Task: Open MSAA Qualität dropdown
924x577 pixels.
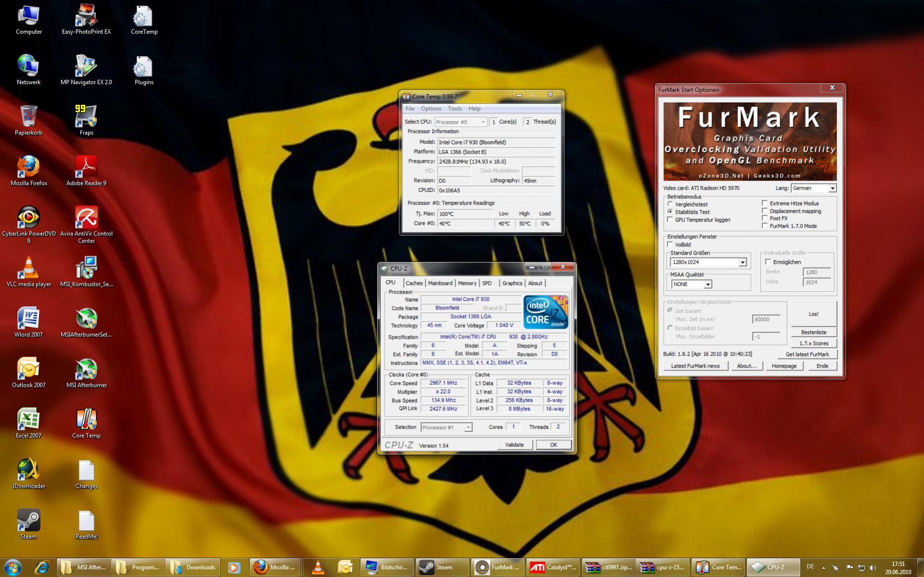Action: click(x=691, y=284)
